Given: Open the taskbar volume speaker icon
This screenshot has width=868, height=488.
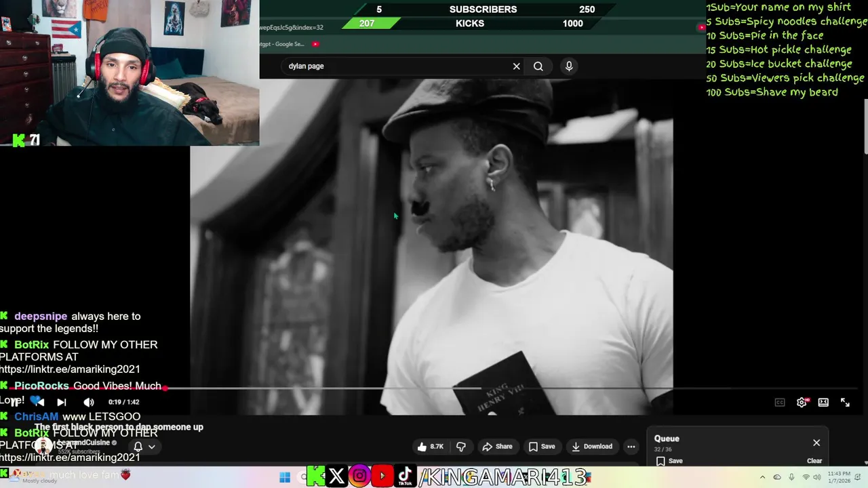Looking at the screenshot, I should pyautogui.click(x=816, y=477).
